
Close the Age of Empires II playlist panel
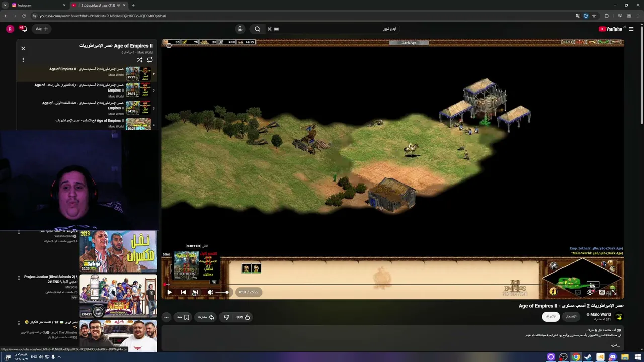pyautogui.click(x=23, y=48)
